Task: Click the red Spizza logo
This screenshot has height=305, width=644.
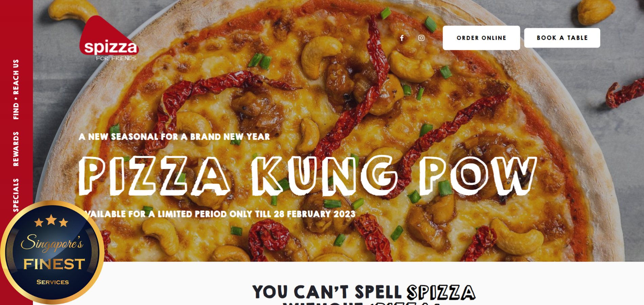Action: pos(109,38)
